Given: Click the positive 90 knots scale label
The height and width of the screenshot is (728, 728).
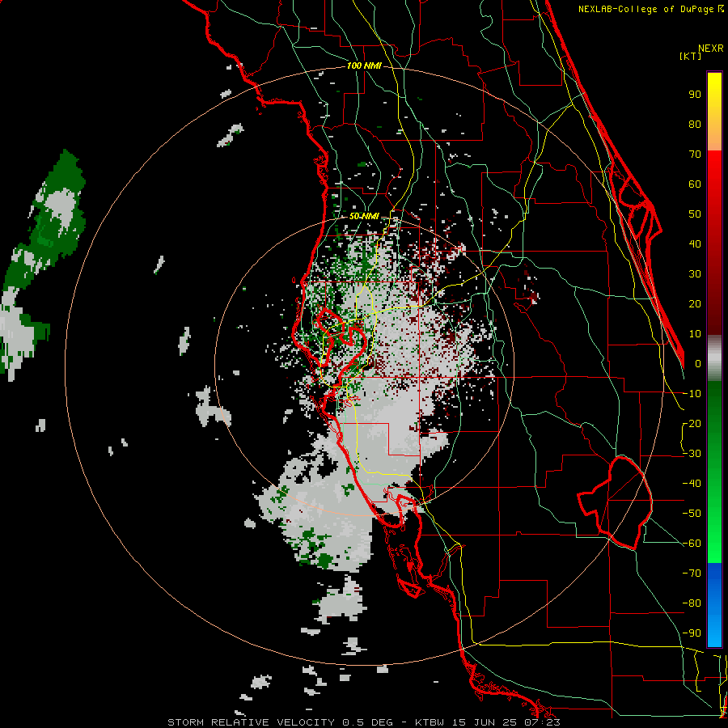Looking at the screenshot, I should [x=695, y=95].
